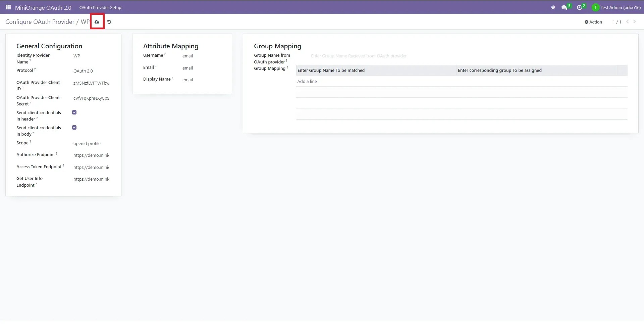Click the cloud save icon
Screen dimensions: 644x324
[97, 21]
